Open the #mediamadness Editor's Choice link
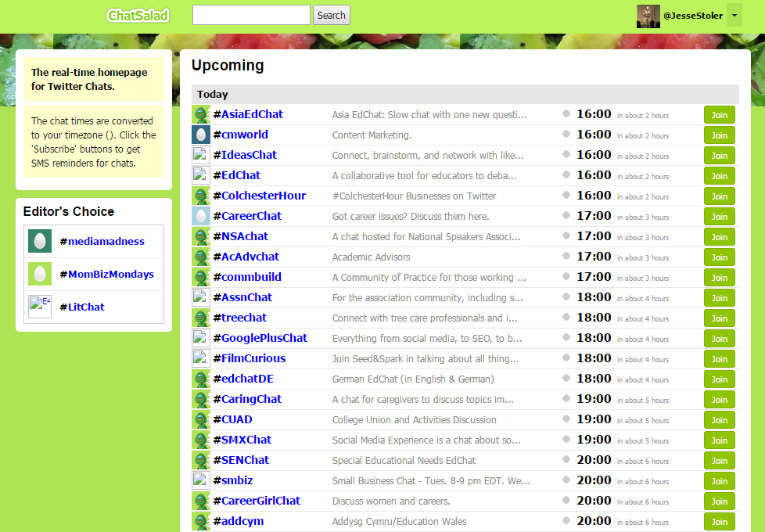The width and height of the screenshot is (765, 532). point(102,241)
